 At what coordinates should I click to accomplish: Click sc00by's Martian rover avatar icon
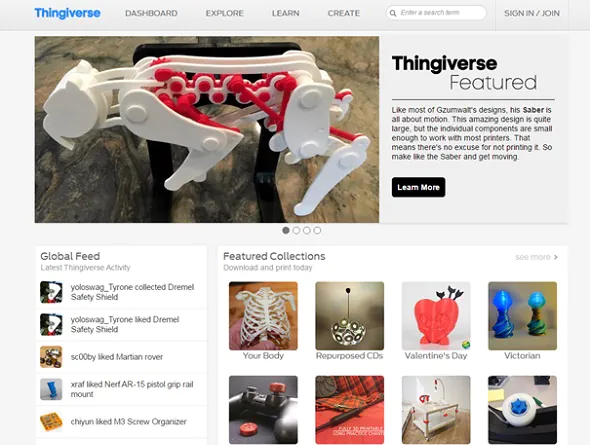51,357
